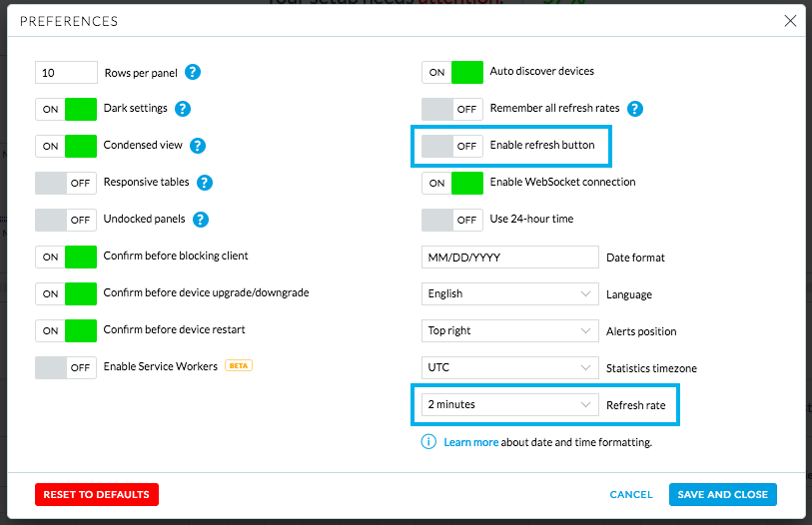Click the Date format input field
812x525 pixels.
pyautogui.click(x=509, y=258)
